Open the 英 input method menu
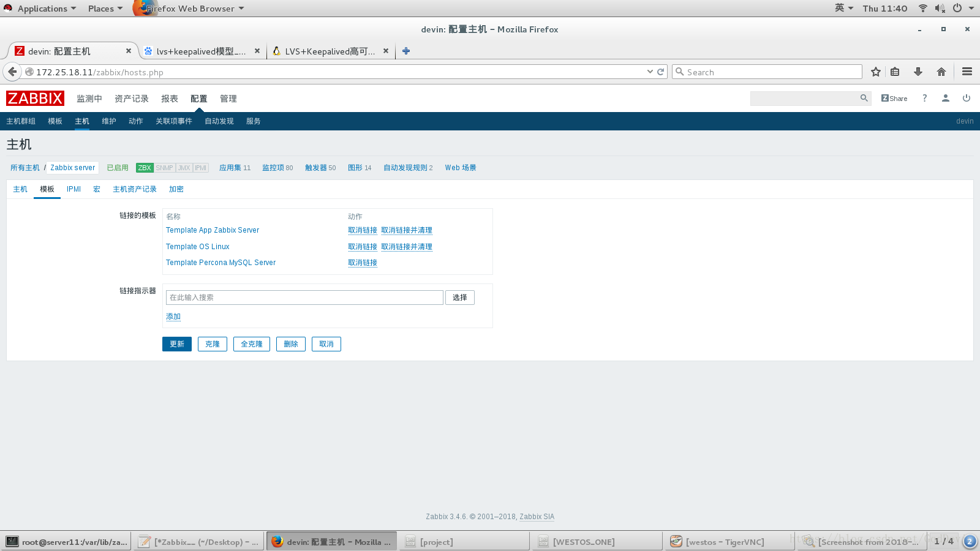 click(844, 8)
